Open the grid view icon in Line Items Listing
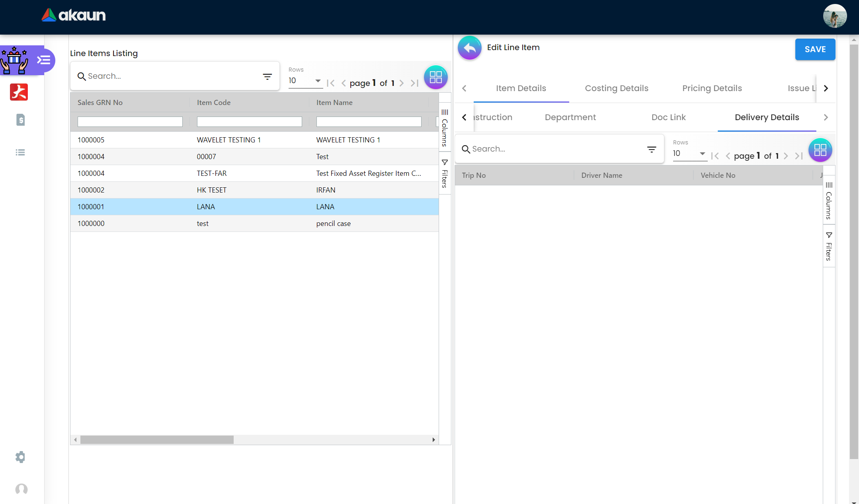This screenshot has width=859, height=504. [435, 77]
